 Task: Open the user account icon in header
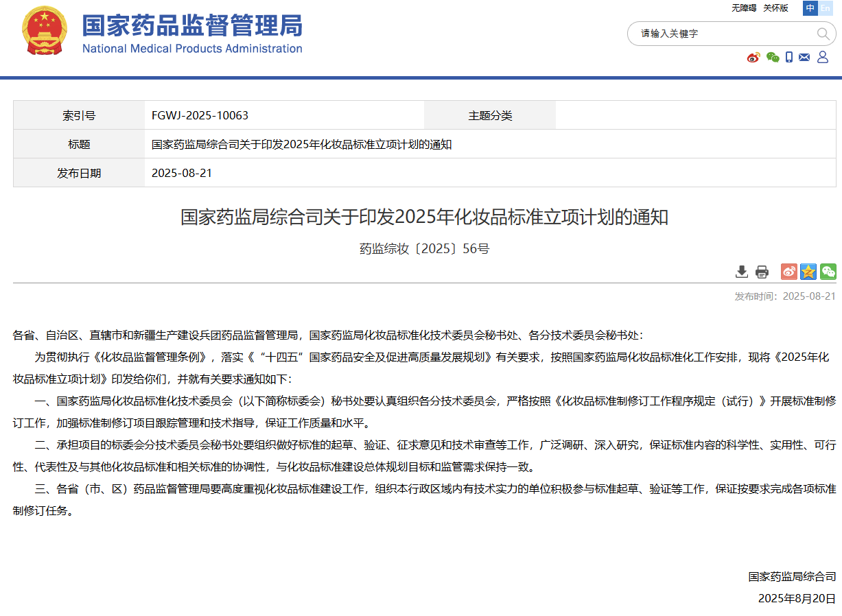[x=823, y=57]
